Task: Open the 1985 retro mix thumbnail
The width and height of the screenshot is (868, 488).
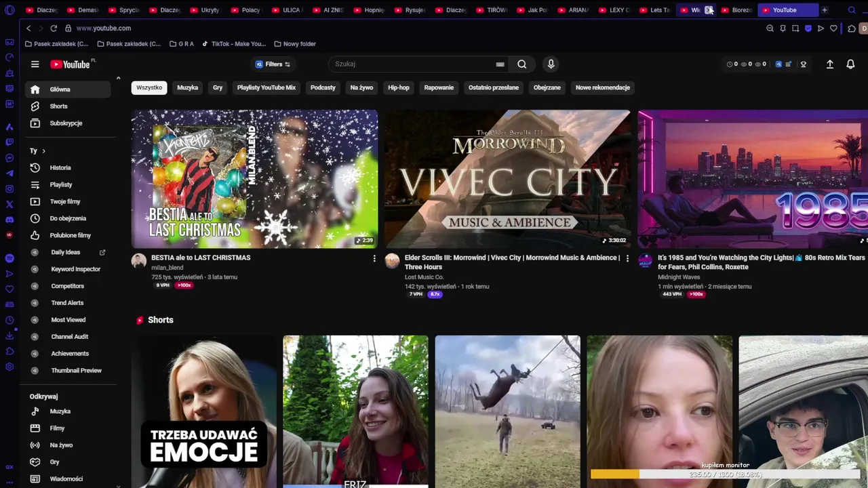Action: pyautogui.click(x=753, y=179)
